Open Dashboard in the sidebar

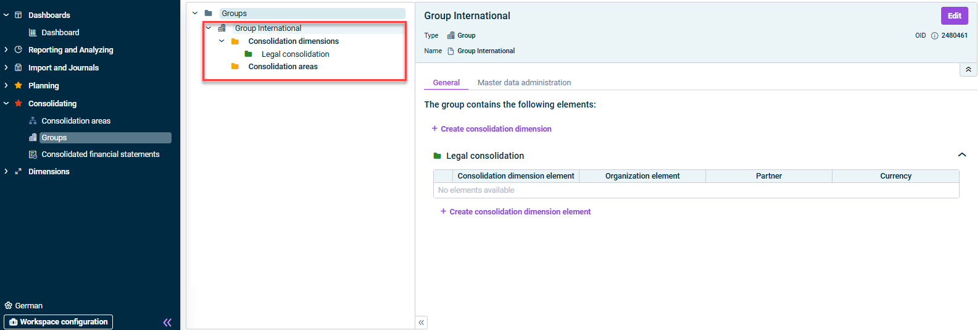[60, 32]
